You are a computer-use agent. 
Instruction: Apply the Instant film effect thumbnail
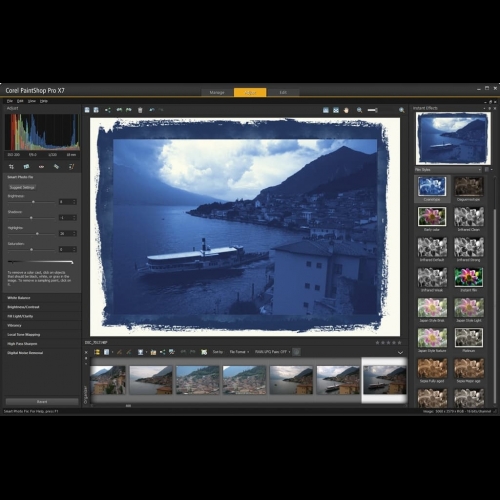(x=469, y=277)
